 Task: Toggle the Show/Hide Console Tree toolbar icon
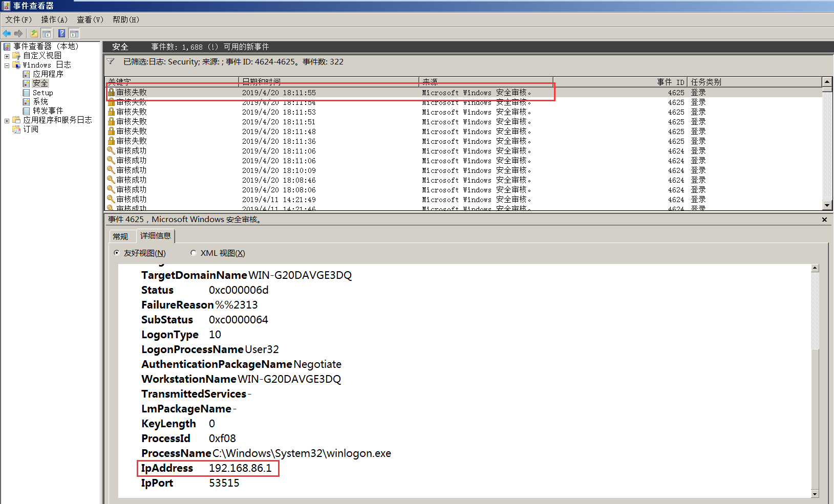click(x=47, y=33)
